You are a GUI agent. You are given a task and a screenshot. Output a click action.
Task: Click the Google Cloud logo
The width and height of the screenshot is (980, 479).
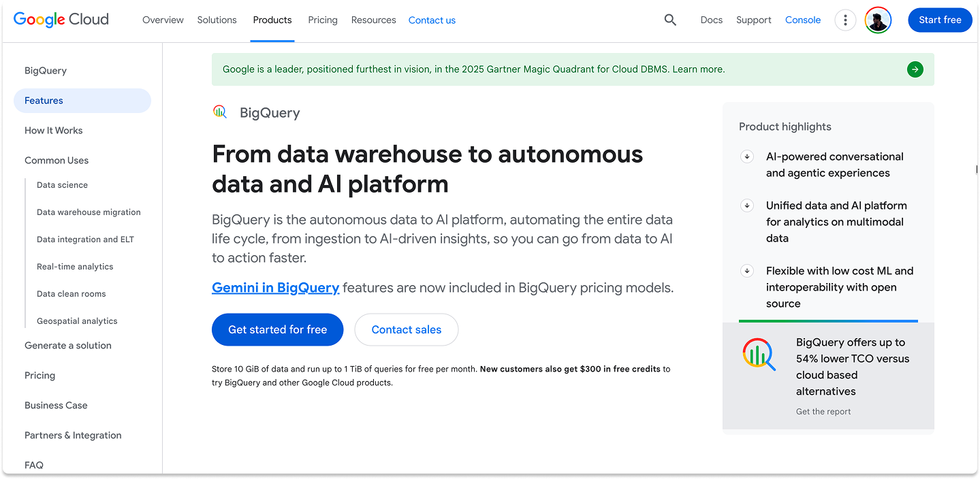61,20
